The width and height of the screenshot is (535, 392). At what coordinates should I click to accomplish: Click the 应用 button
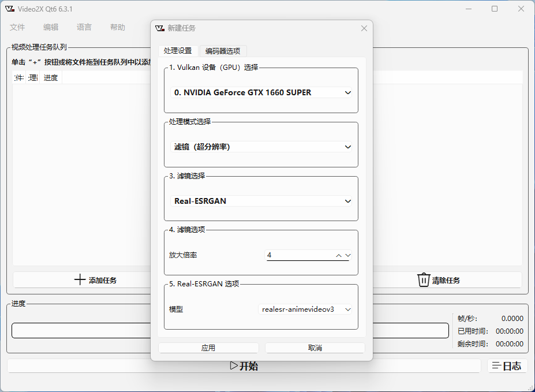(208, 348)
